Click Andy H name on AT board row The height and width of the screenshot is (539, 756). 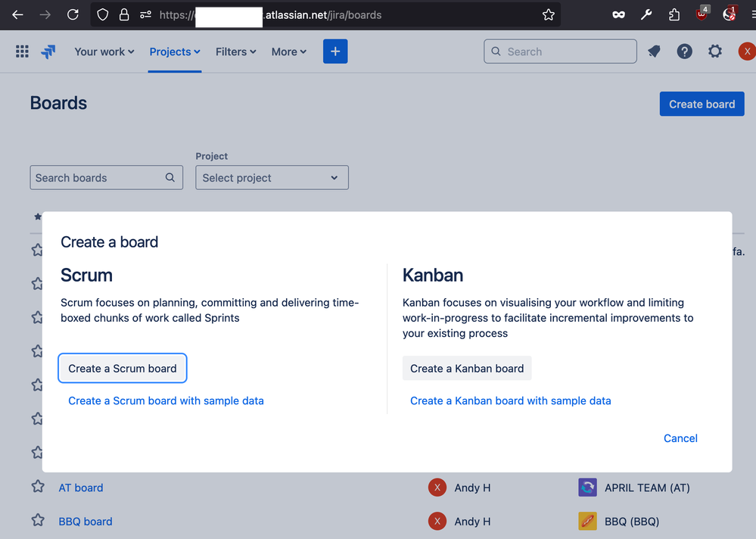point(472,488)
